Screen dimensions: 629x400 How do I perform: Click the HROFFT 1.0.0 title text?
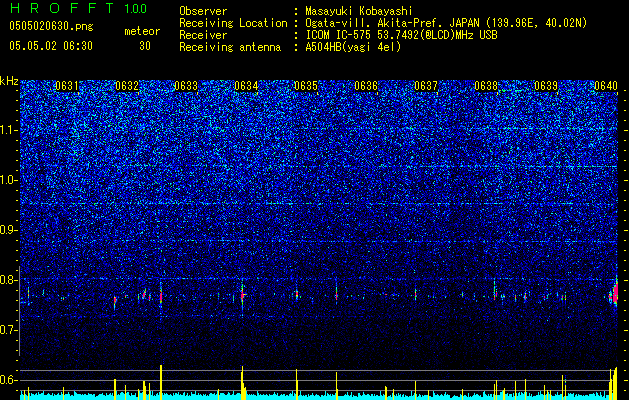(79, 8)
